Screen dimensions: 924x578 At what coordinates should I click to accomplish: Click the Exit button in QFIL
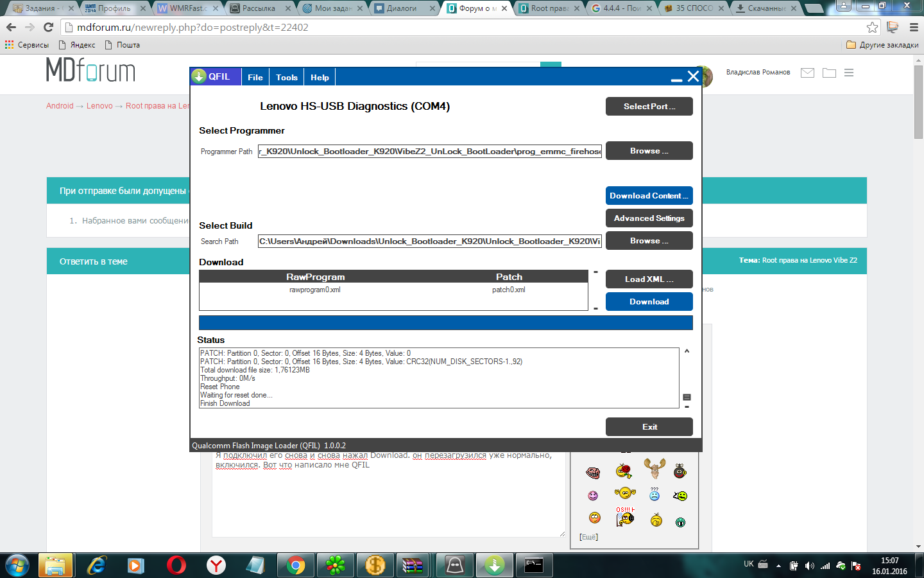(649, 427)
